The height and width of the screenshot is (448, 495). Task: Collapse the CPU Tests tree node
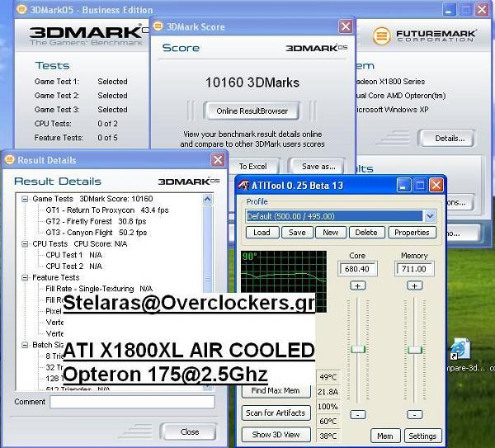[25, 244]
